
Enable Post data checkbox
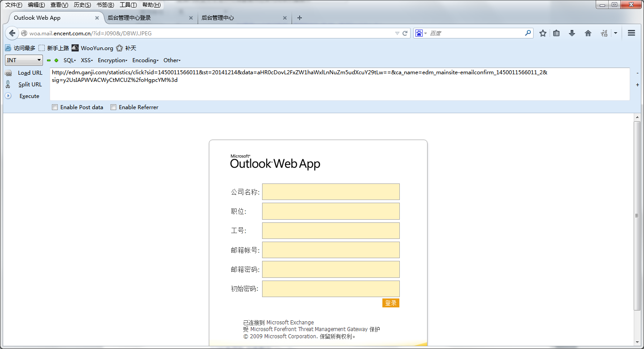55,107
